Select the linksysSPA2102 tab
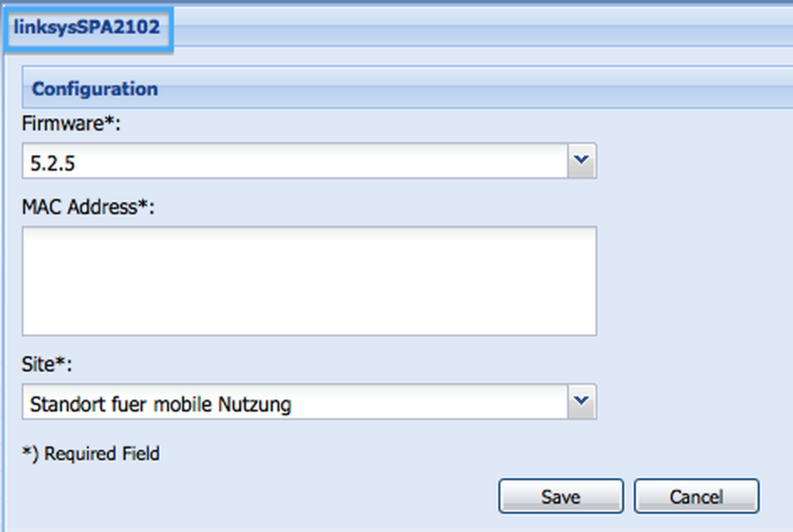Screen dimensions: 793x532 point(87,28)
